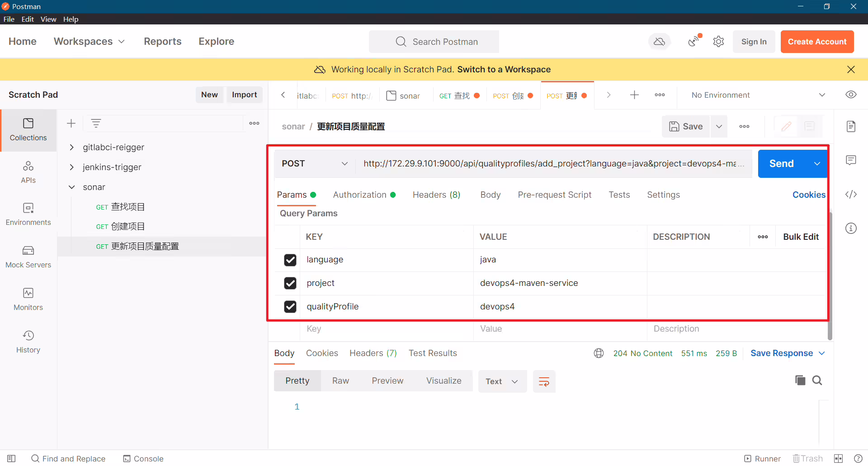Click the filter collections icon

point(96,123)
